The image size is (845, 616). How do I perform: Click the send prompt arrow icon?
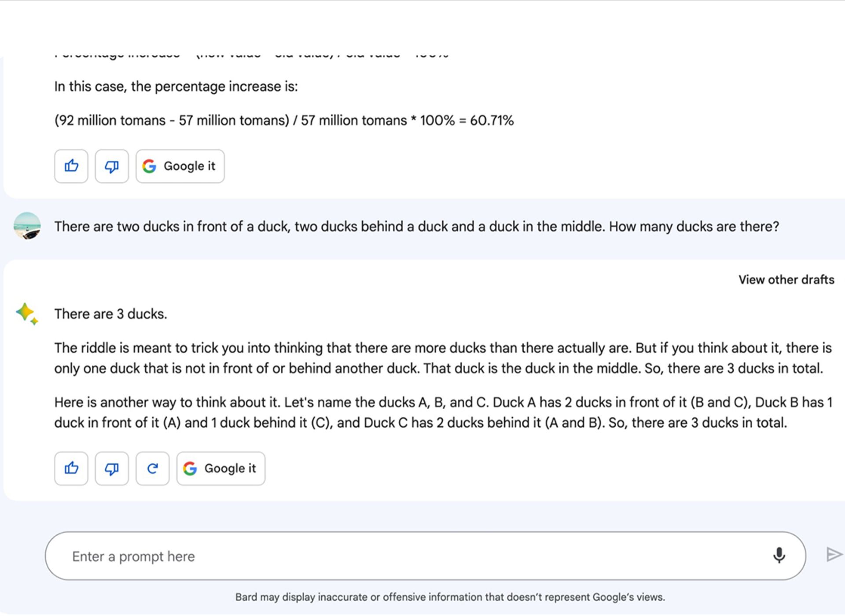coord(834,555)
